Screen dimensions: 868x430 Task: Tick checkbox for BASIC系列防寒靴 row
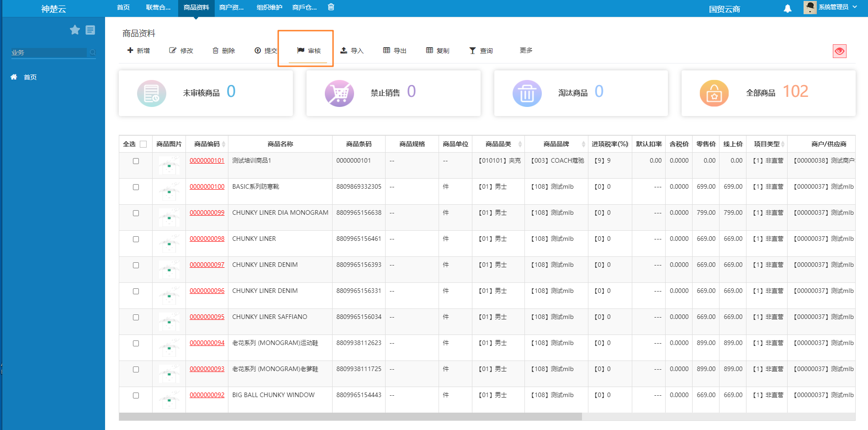coord(136,187)
